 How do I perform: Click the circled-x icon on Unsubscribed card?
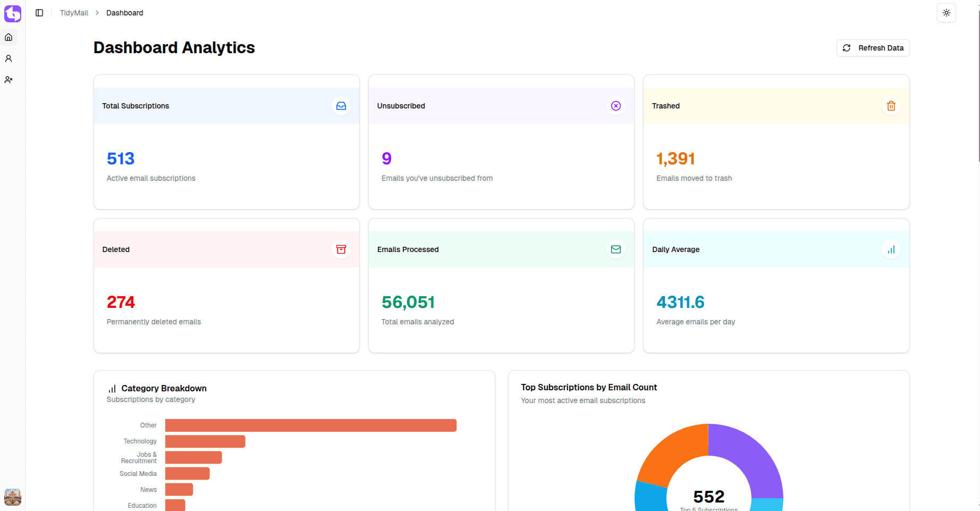(x=615, y=106)
